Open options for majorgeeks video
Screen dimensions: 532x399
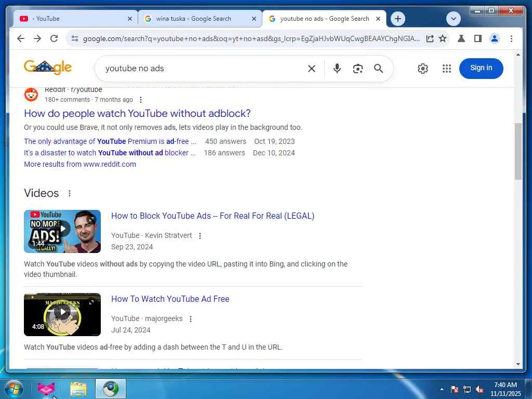click(x=191, y=319)
